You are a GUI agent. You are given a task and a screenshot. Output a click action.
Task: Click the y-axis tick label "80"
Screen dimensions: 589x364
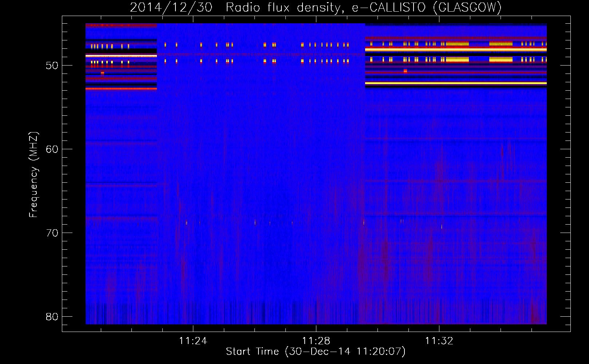pos(52,317)
